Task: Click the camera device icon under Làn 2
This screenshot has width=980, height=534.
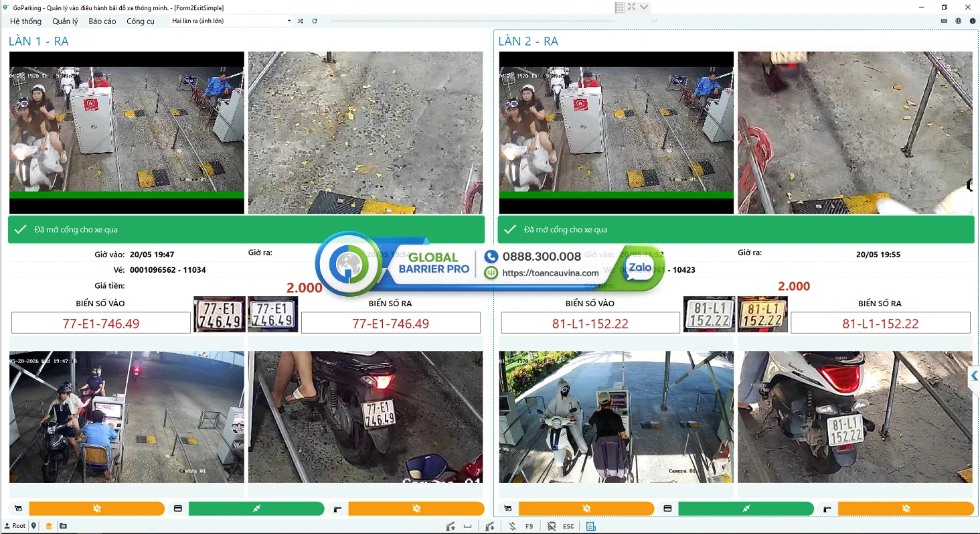Action: pos(508,509)
